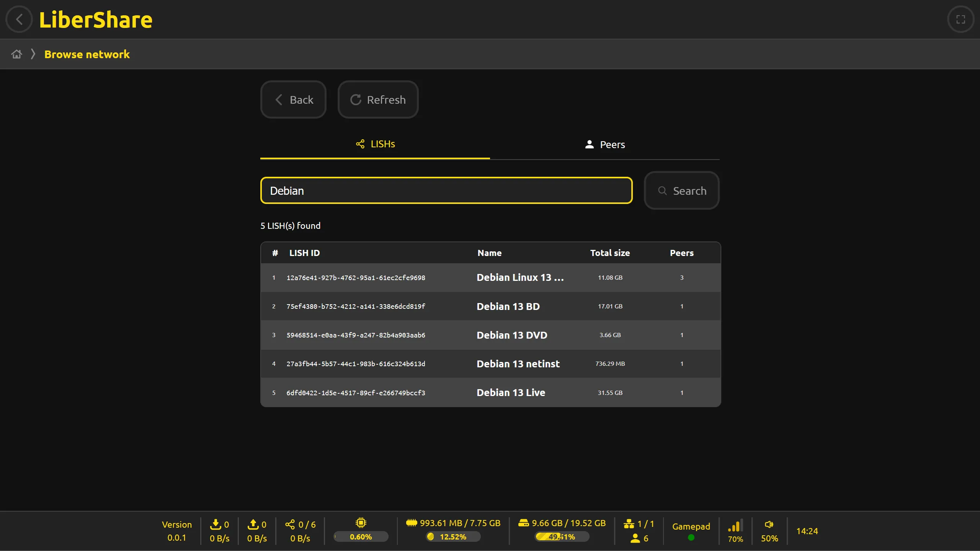This screenshot has height=551, width=980.
Task: Click LISH ID 6dfd0422-1d5e-4517-89cf-e266749bccf3
Action: tap(356, 393)
